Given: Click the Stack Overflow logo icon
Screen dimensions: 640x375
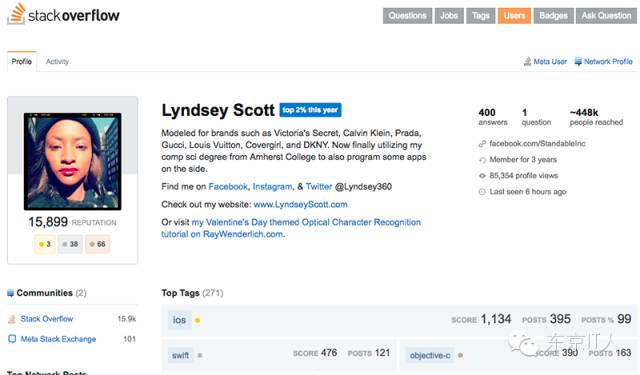Looking at the screenshot, I should pos(17,14).
